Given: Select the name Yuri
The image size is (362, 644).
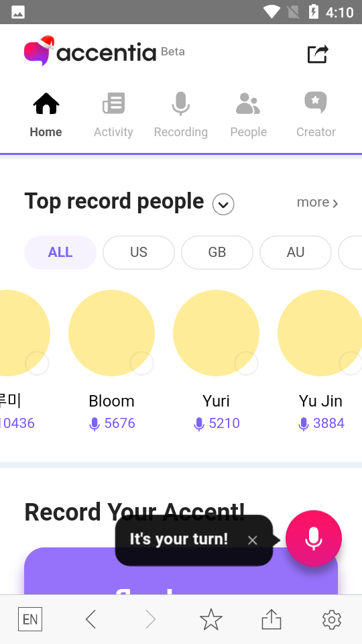Looking at the screenshot, I should pyautogui.click(x=217, y=401).
